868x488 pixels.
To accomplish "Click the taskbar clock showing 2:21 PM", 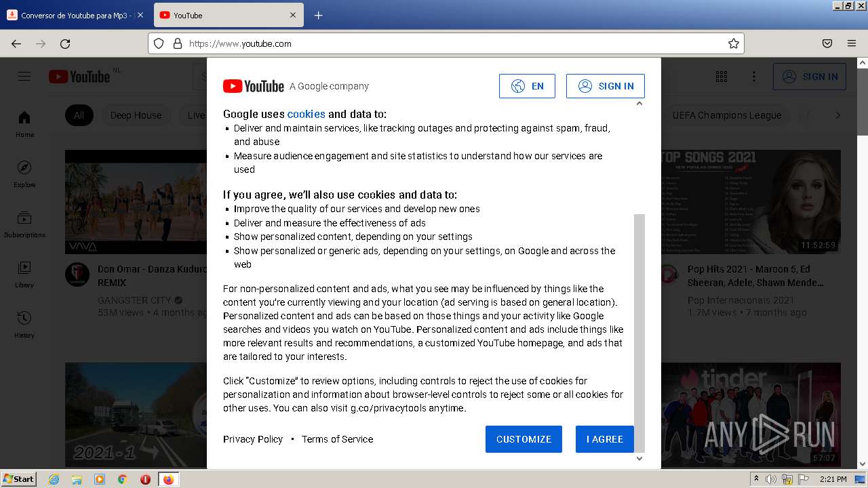I will coord(833,479).
